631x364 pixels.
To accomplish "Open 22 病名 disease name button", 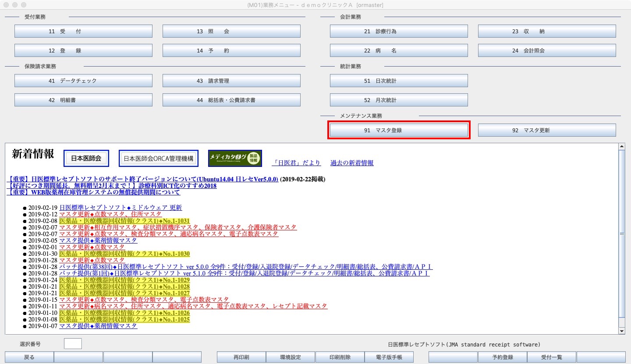I will [x=399, y=50].
